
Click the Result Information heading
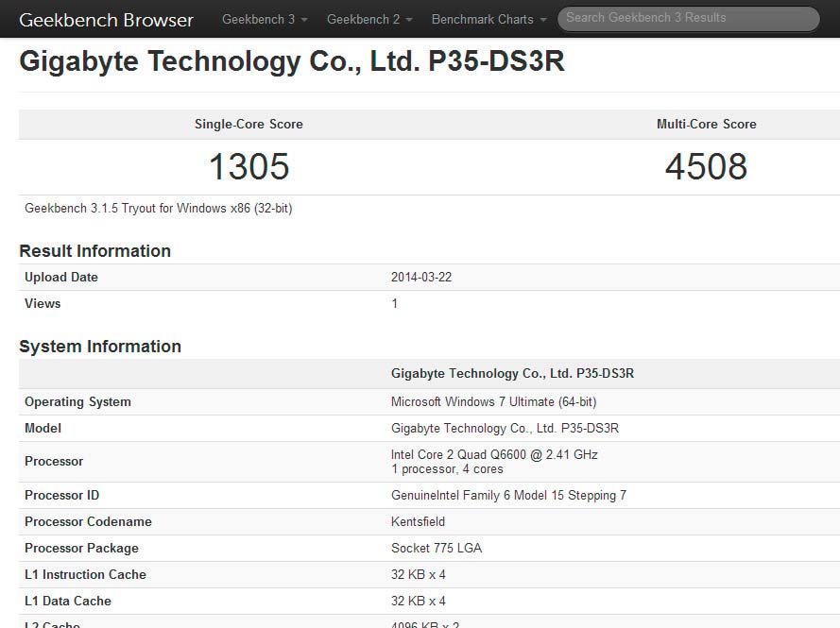click(94, 250)
